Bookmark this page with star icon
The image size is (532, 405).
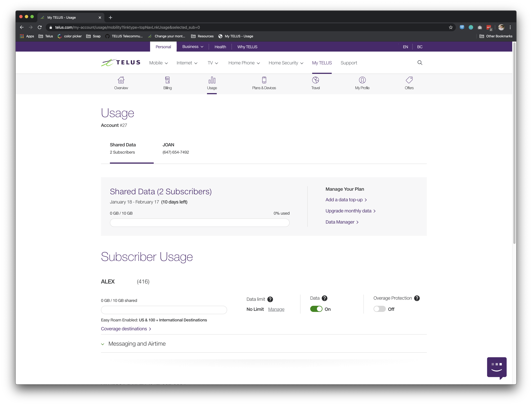451,27
